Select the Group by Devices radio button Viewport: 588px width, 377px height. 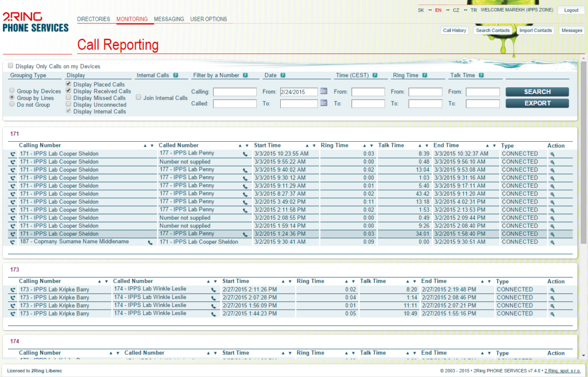(12, 91)
